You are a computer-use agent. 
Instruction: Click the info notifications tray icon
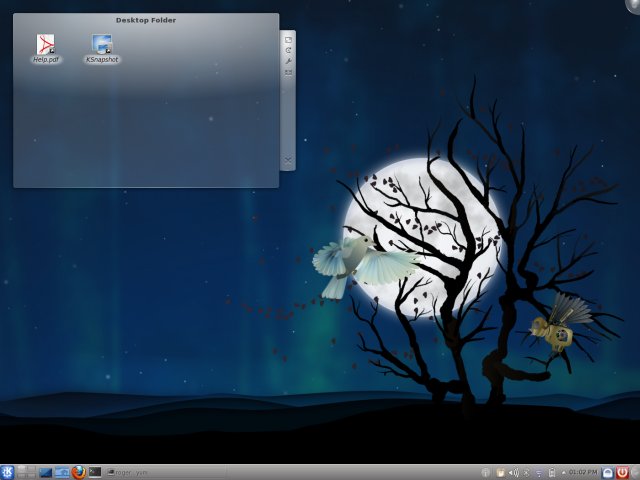[x=485, y=473]
